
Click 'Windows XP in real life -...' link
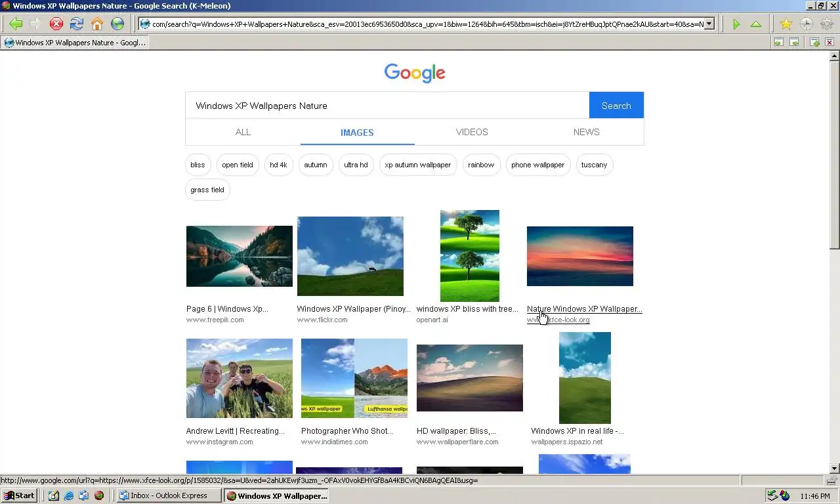tap(577, 431)
